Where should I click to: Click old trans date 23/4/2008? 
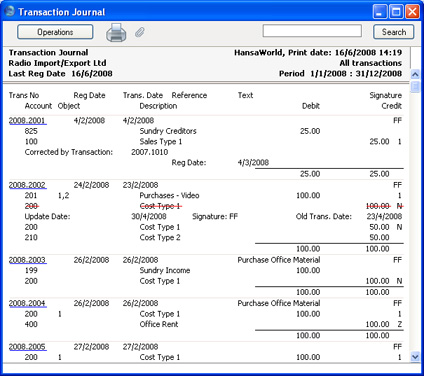click(384, 217)
